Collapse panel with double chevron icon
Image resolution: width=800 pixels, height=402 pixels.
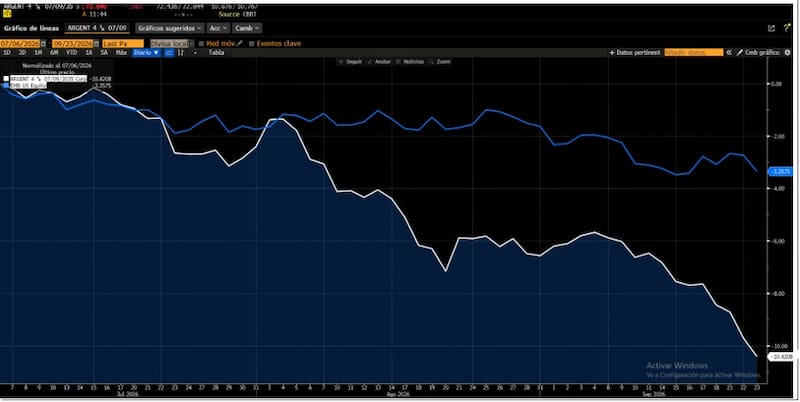coord(729,53)
